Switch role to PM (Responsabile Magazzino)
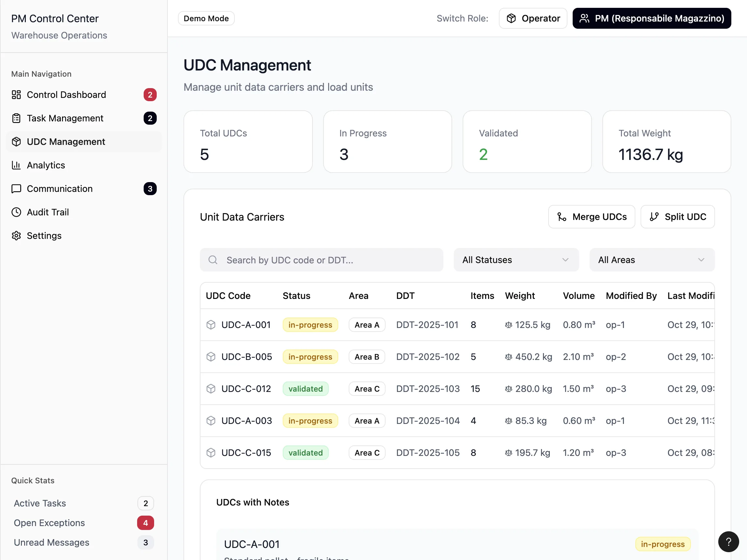 tap(652, 18)
